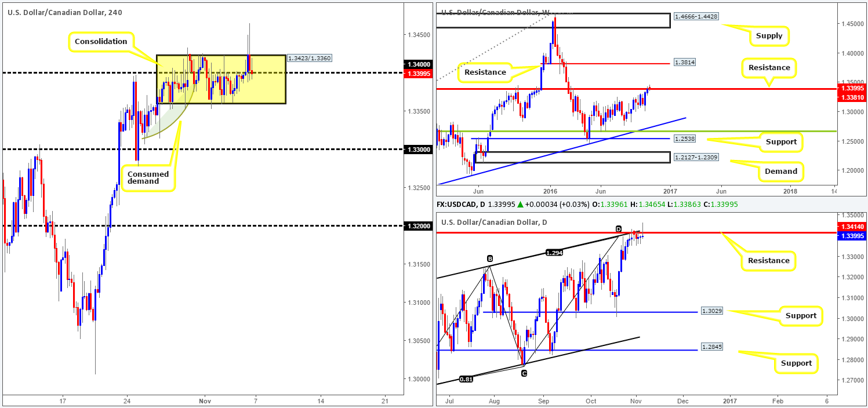Select the 1.31500 tick on 240 chart price axis
Screen dimensions: 868x408
point(419,264)
